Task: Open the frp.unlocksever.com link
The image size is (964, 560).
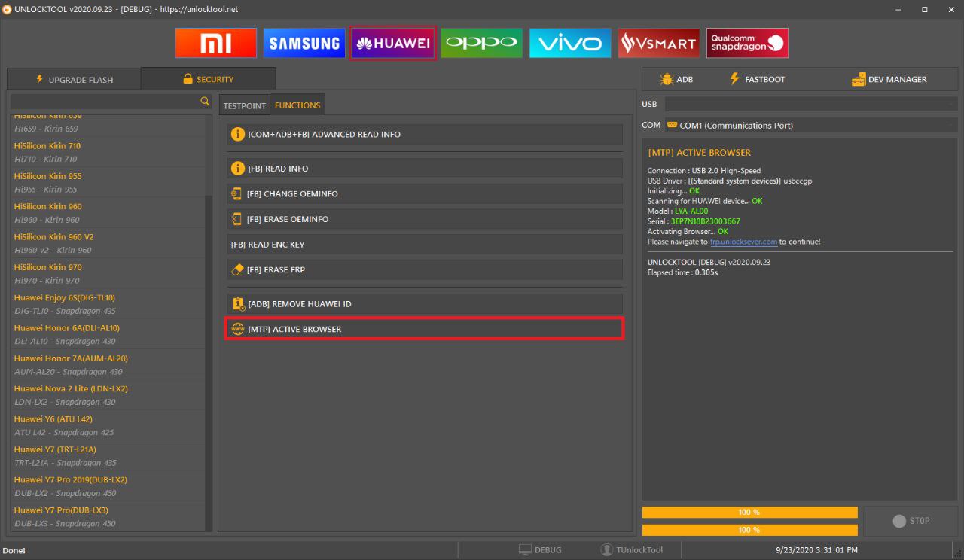Action: (743, 242)
